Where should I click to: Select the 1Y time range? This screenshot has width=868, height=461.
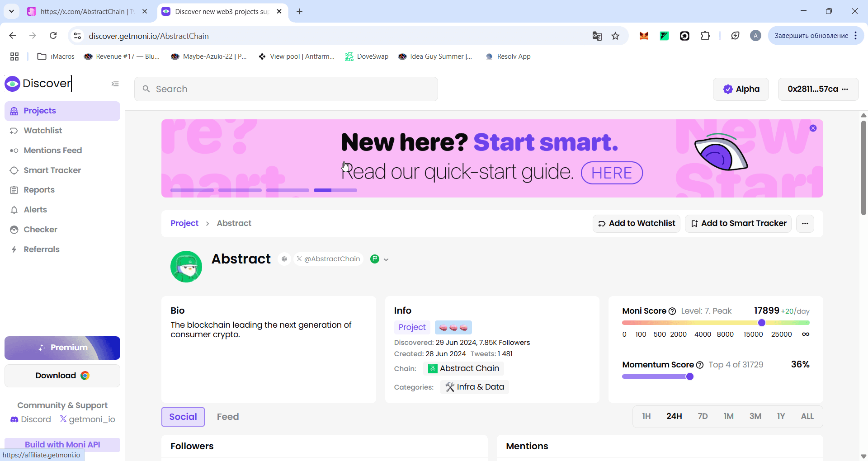[x=781, y=417]
